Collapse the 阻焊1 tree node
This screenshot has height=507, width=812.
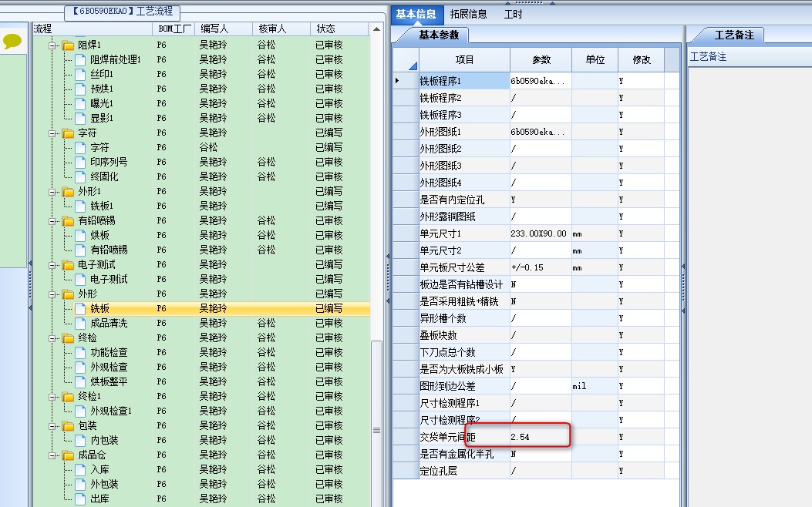[52, 45]
